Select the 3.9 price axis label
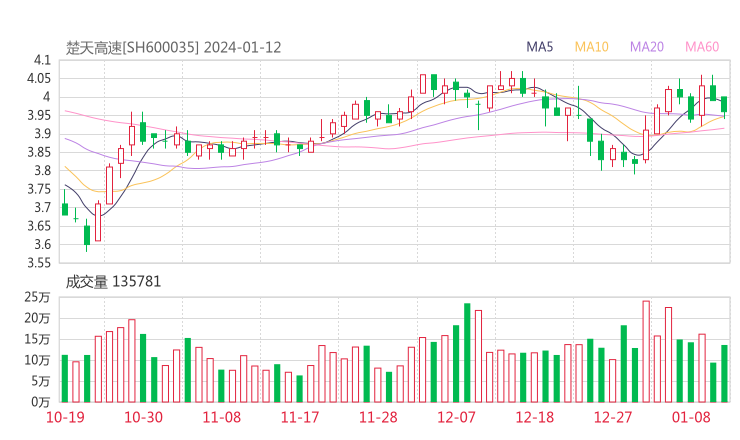 click(x=42, y=134)
